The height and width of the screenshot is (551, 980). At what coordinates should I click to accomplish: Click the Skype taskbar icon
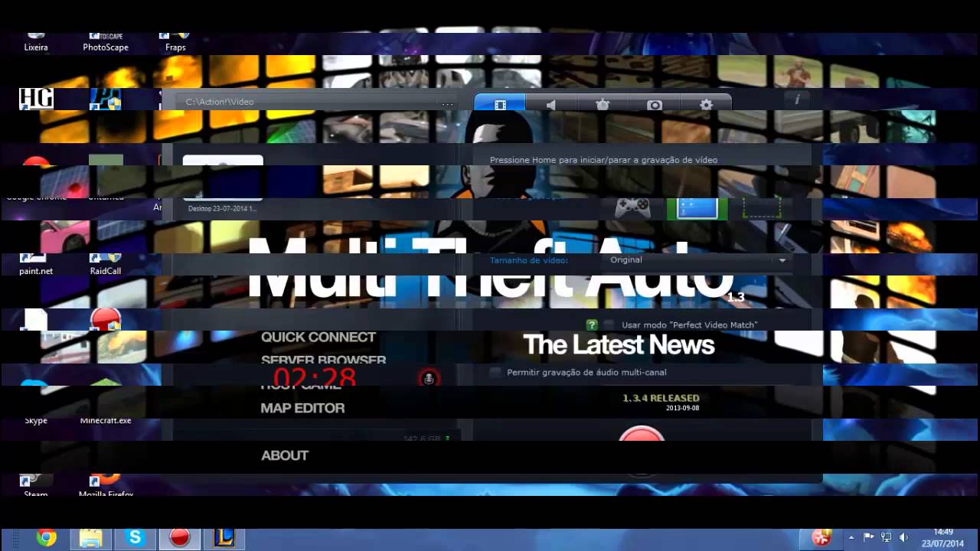click(135, 538)
